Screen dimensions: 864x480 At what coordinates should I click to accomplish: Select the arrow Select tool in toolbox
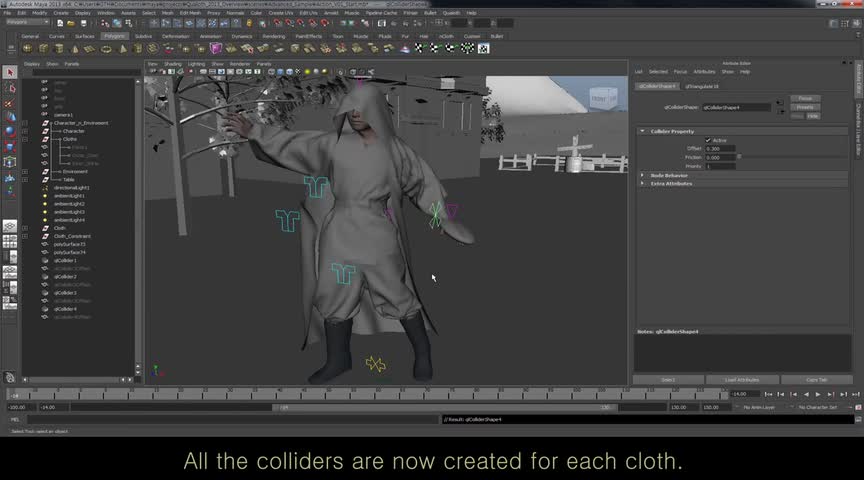10,72
